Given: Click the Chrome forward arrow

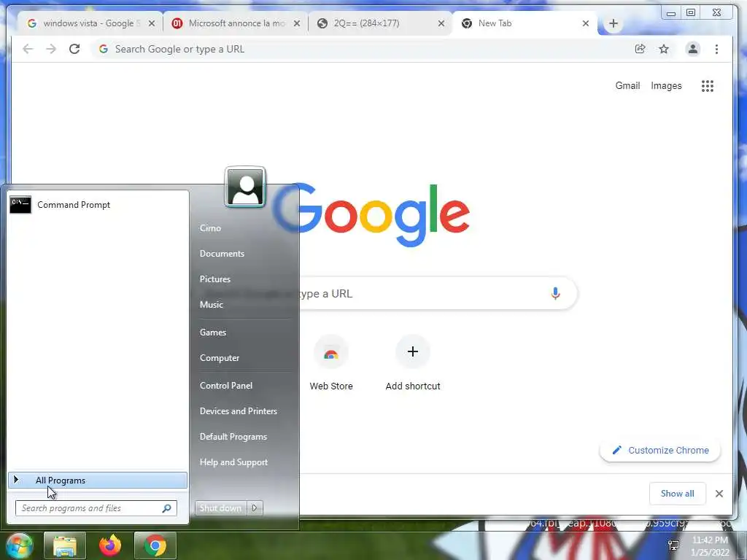Looking at the screenshot, I should tap(51, 49).
